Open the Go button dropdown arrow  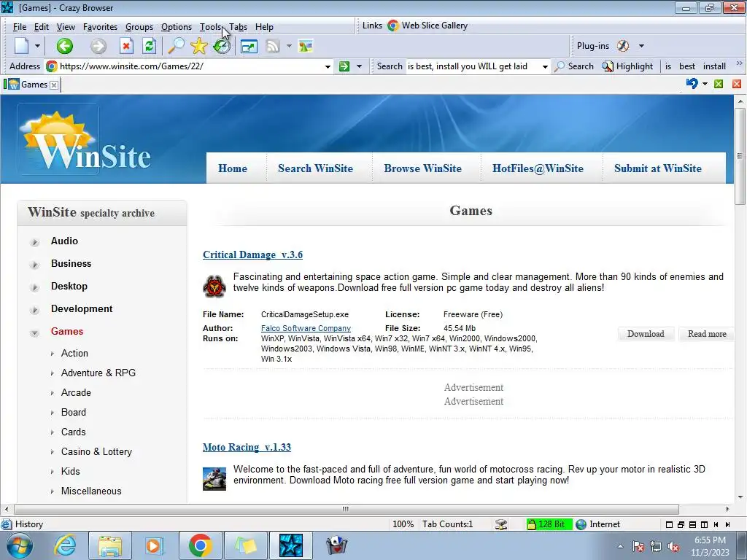[x=359, y=66]
